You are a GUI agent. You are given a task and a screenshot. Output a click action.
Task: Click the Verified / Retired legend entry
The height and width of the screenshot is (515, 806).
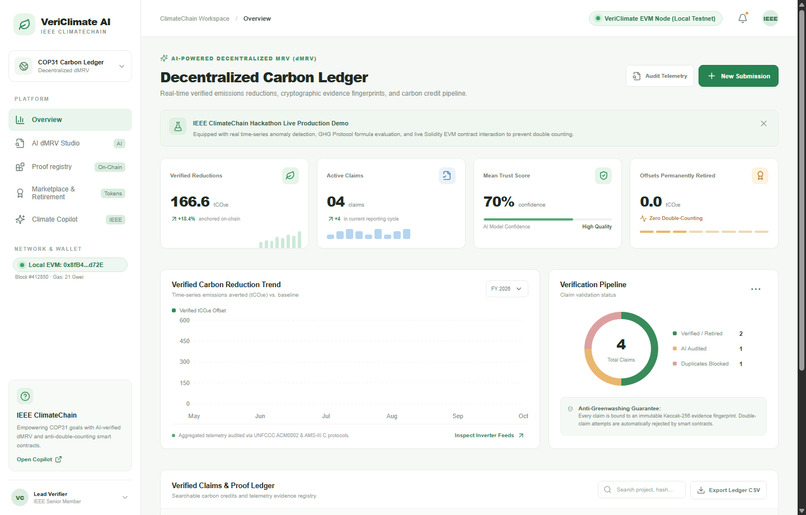click(x=708, y=334)
